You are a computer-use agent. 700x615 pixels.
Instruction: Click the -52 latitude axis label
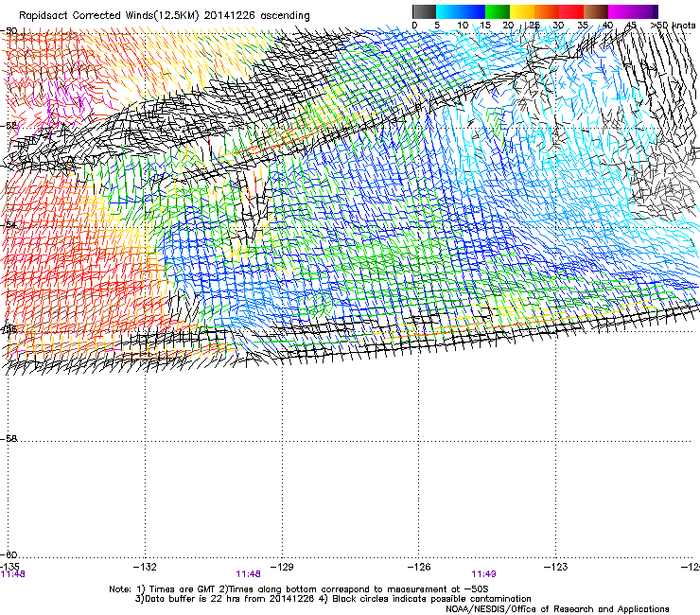tap(9, 126)
